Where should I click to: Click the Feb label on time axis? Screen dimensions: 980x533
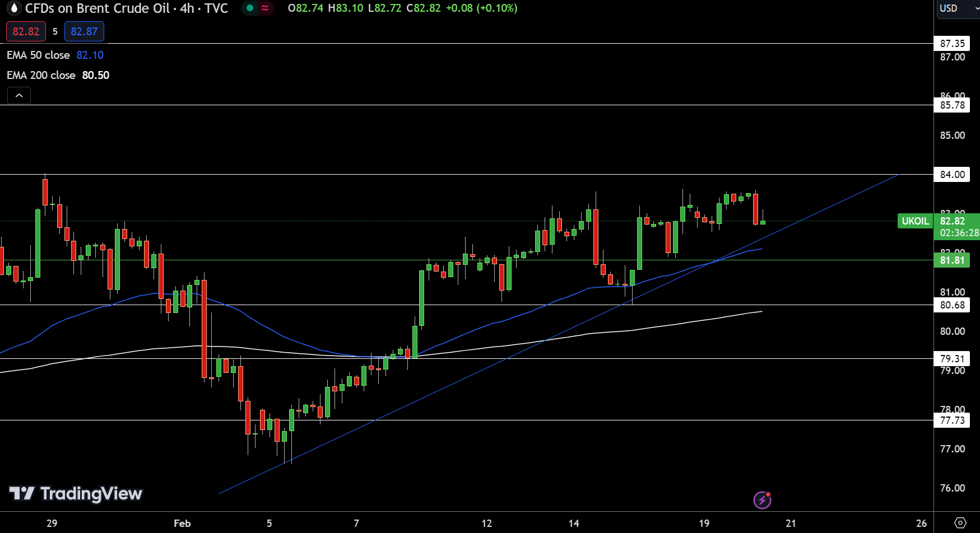pos(182,523)
